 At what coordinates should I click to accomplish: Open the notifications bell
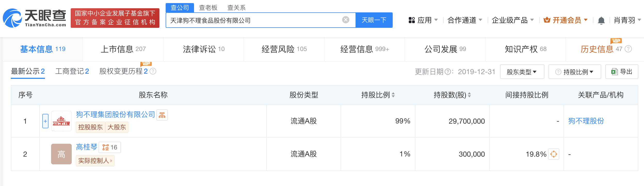(x=601, y=20)
